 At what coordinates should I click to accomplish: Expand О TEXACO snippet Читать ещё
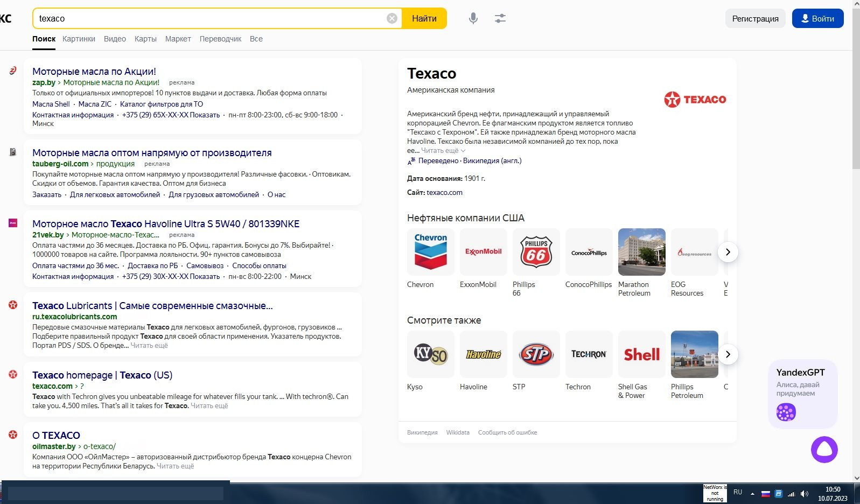[175, 466]
